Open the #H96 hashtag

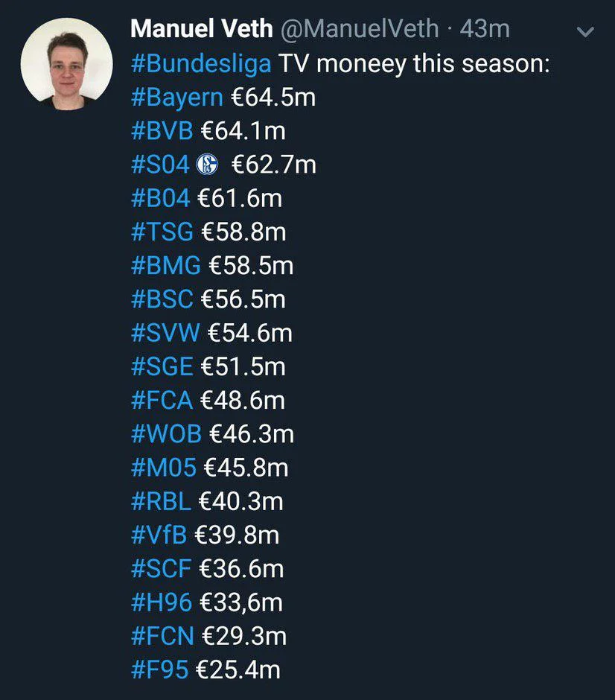[162, 602]
